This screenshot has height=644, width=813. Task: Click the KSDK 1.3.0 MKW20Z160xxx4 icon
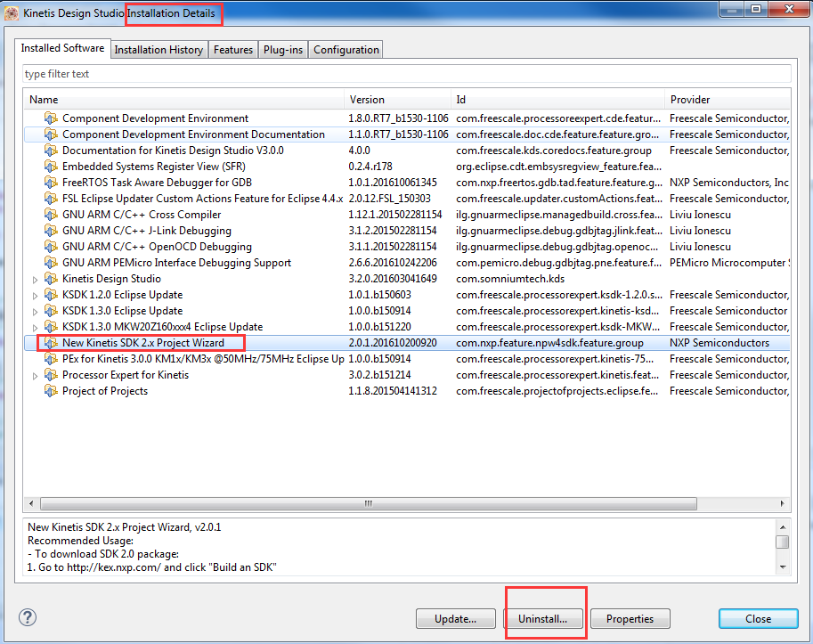(x=50, y=327)
